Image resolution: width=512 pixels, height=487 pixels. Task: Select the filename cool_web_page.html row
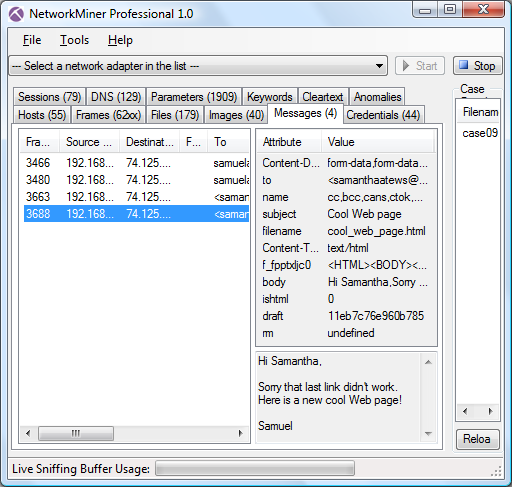[346, 231]
